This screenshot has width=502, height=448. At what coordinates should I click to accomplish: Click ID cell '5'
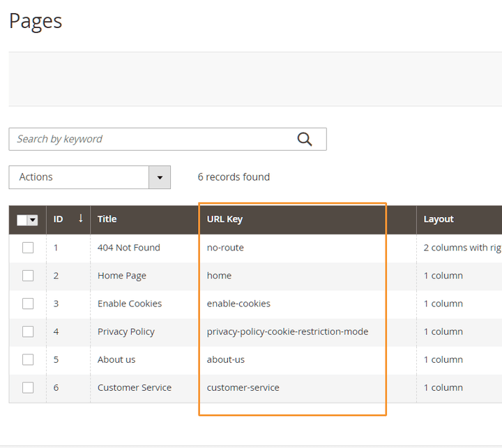pyautogui.click(x=56, y=359)
